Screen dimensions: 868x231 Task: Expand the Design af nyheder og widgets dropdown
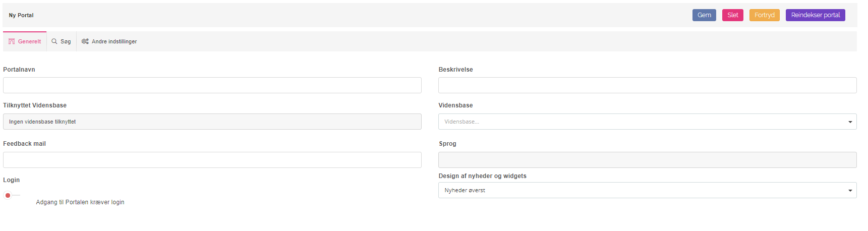pos(647,190)
